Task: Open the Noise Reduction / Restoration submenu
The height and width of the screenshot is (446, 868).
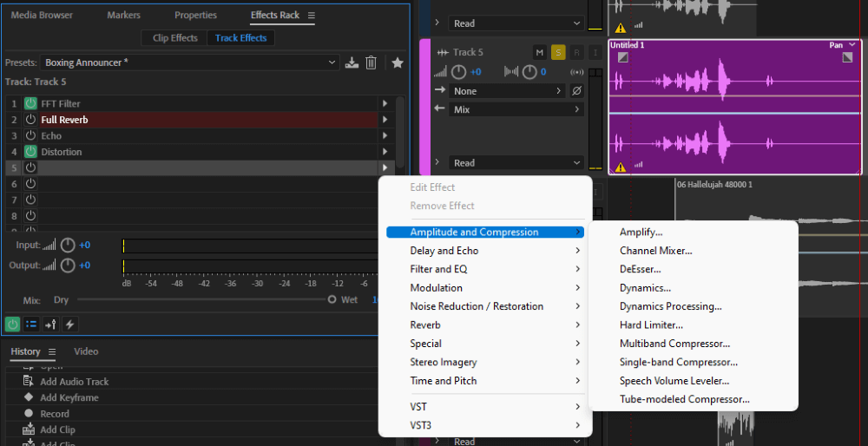Action: click(485, 306)
